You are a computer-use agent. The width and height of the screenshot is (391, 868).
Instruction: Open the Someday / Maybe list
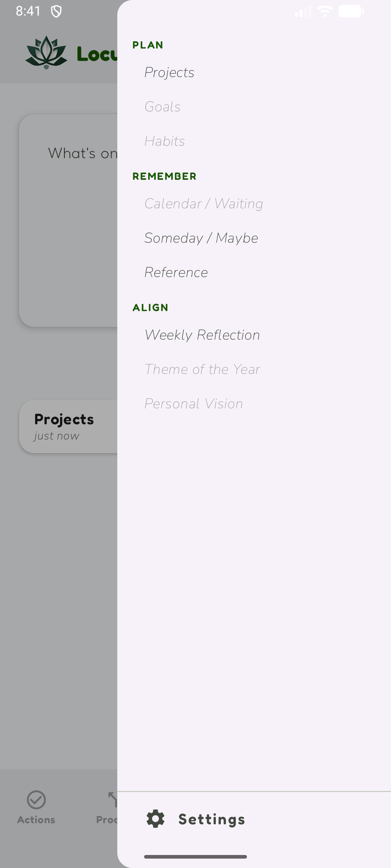(201, 238)
